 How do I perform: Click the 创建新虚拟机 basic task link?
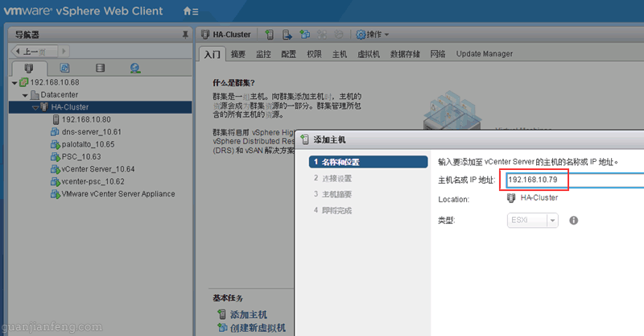pos(258,328)
